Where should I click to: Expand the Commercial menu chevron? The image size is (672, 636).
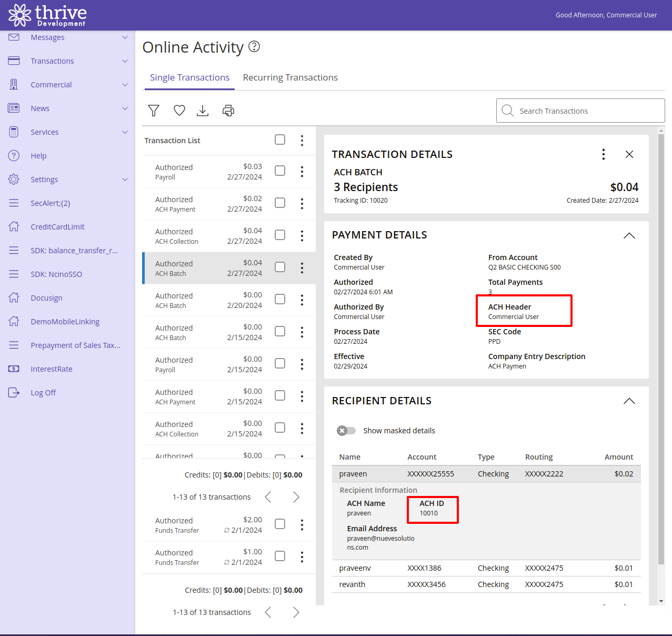tap(125, 84)
